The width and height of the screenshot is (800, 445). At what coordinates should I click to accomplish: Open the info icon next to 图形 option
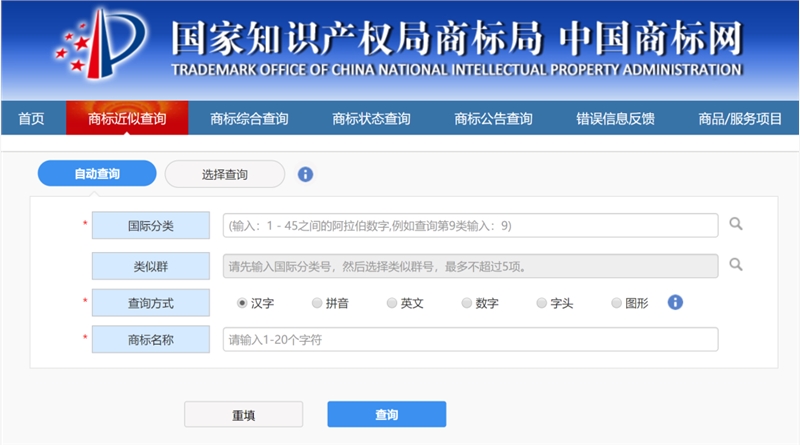675,302
